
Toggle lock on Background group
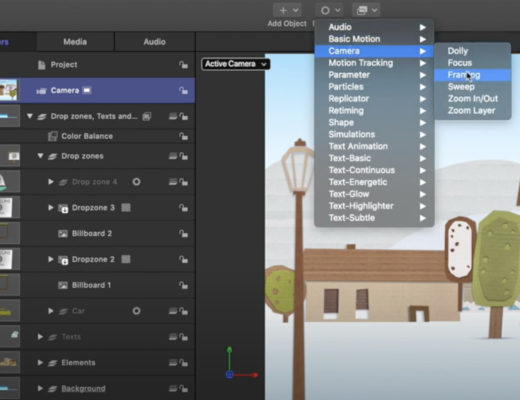(183, 389)
